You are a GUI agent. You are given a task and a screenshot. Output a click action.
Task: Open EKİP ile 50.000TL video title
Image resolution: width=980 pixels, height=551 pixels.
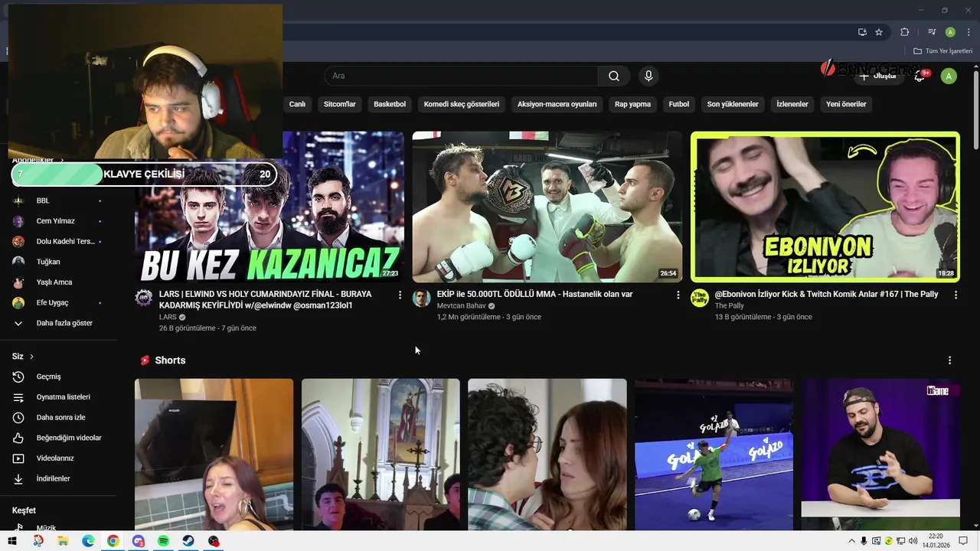535,294
